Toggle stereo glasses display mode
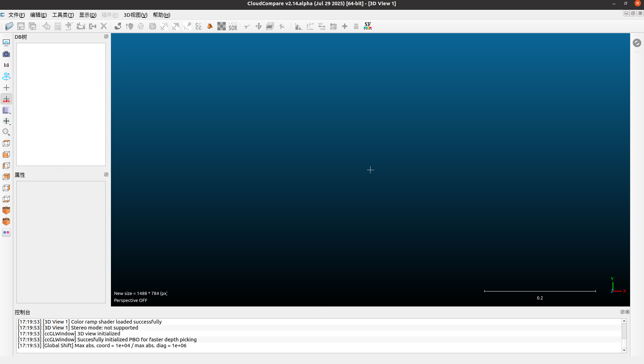Image resolution: width=644 pixels, height=364 pixels. point(6,233)
